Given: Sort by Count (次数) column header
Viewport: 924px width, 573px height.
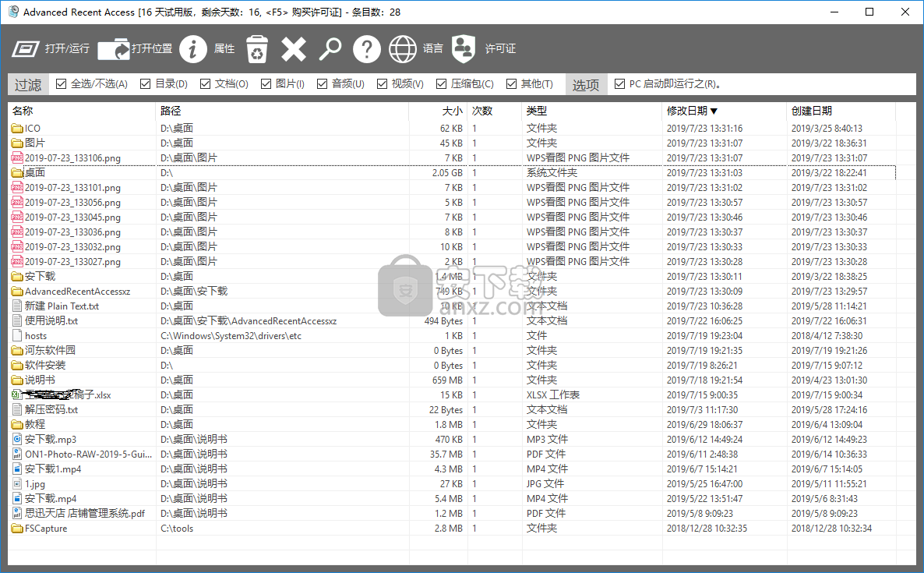Looking at the screenshot, I should tap(495, 111).
